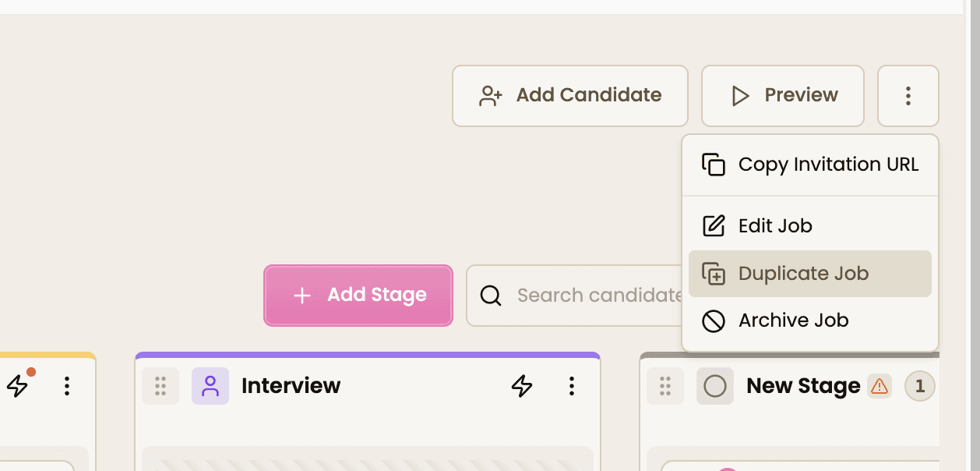Click the candidate count badge on New Stage
The image size is (980, 471).
[x=920, y=386]
